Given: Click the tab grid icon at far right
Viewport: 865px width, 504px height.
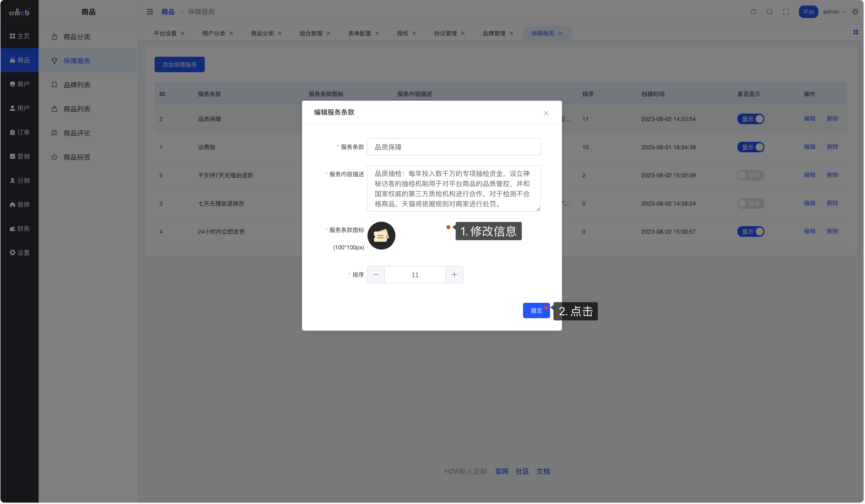Looking at the screenshot, I should [x=855, y=32].
